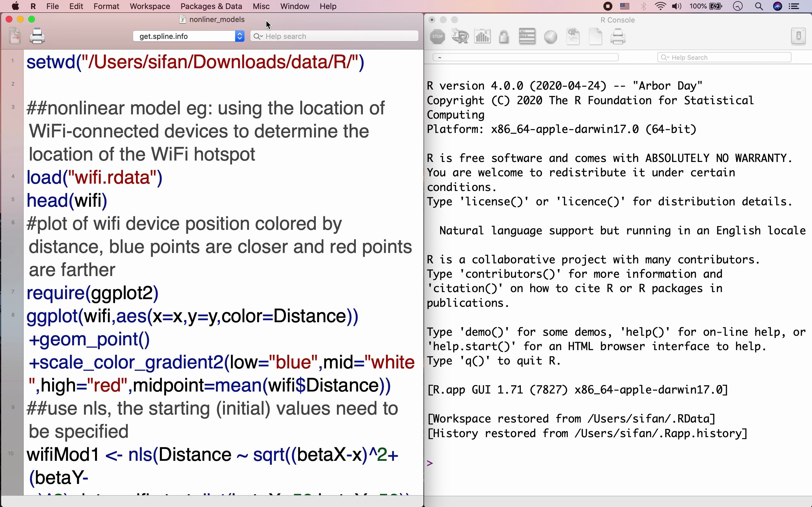
Task: Click the save document icon in editor
Action: coord(15,36)
